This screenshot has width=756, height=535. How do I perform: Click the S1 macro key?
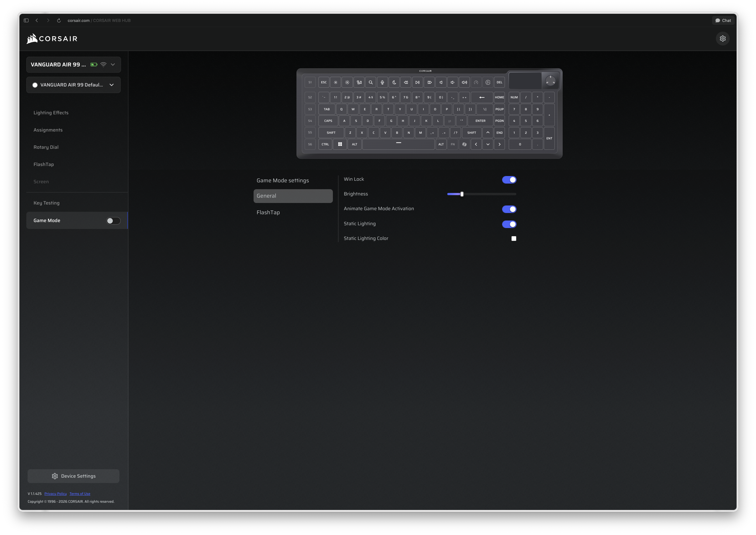point(310,82)
